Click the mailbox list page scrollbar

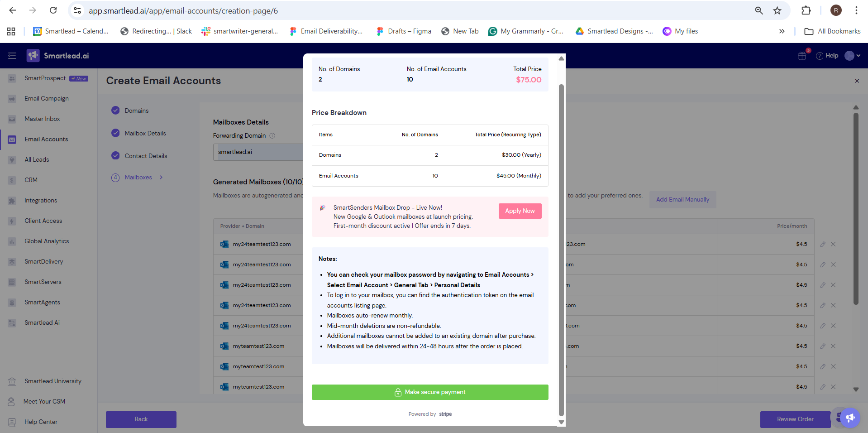click(856, 208)
